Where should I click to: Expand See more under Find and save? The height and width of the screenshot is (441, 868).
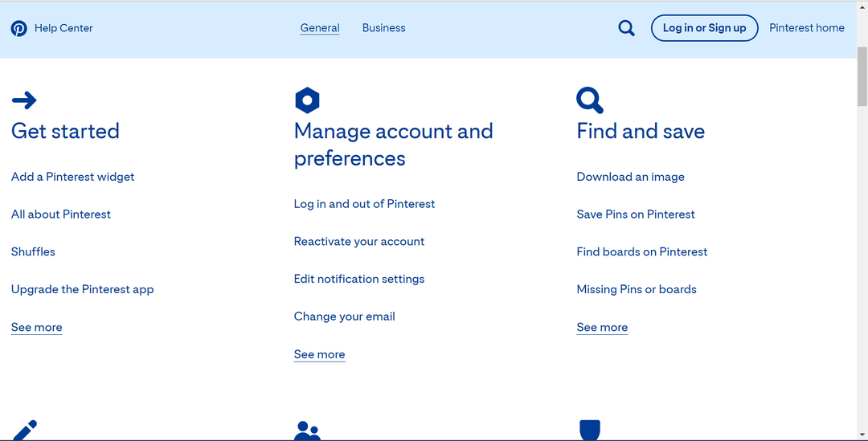click(602, 327)
